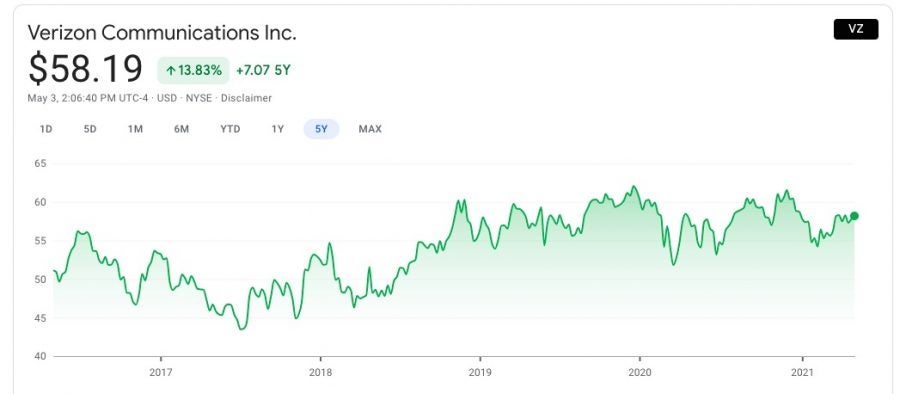Click the highlighted 5Y range tab
This screenshot has width=900, height=394.
[x=321, y=129]
